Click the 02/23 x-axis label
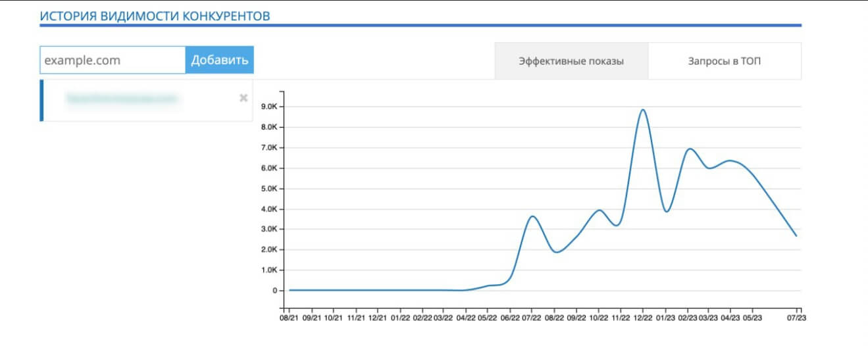 tap(688, 318)
